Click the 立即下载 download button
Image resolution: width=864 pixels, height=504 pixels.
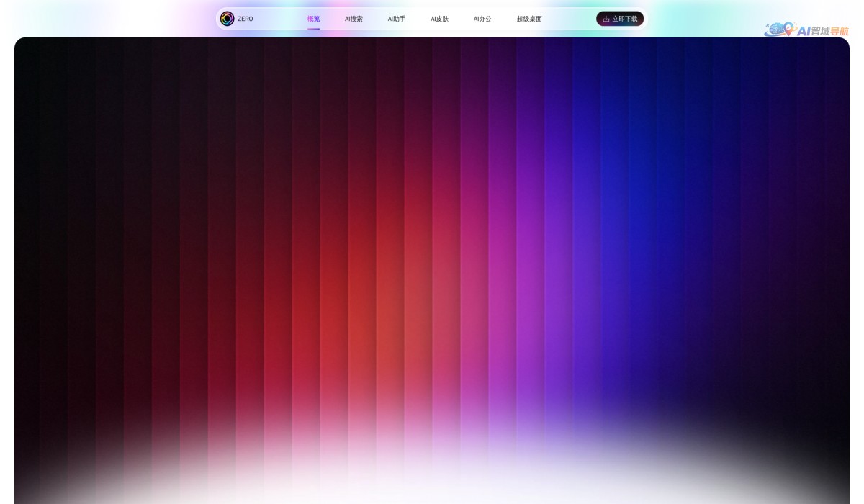point(620,19)
